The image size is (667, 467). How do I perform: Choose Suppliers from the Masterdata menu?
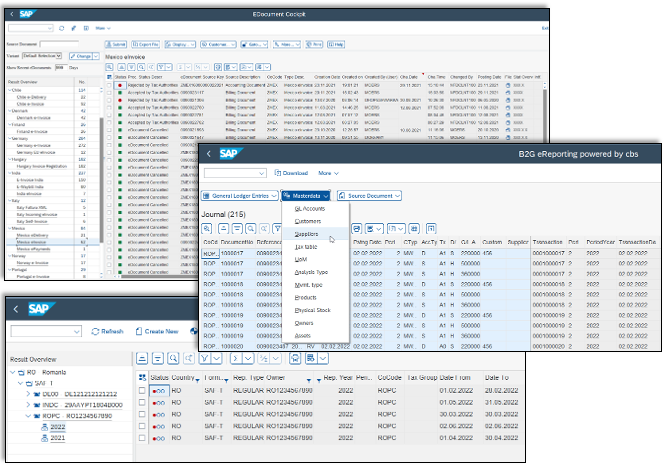click(306, 234)
